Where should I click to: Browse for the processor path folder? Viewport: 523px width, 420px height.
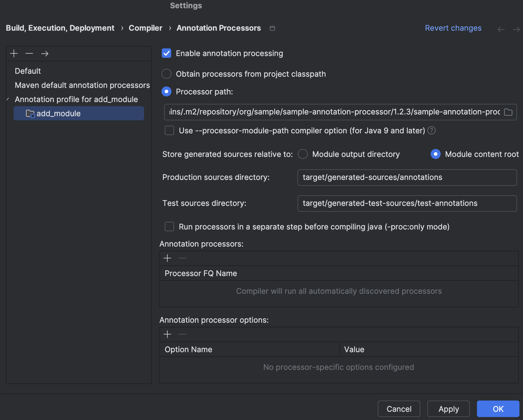pyautogui.click(x=509, y=112)
